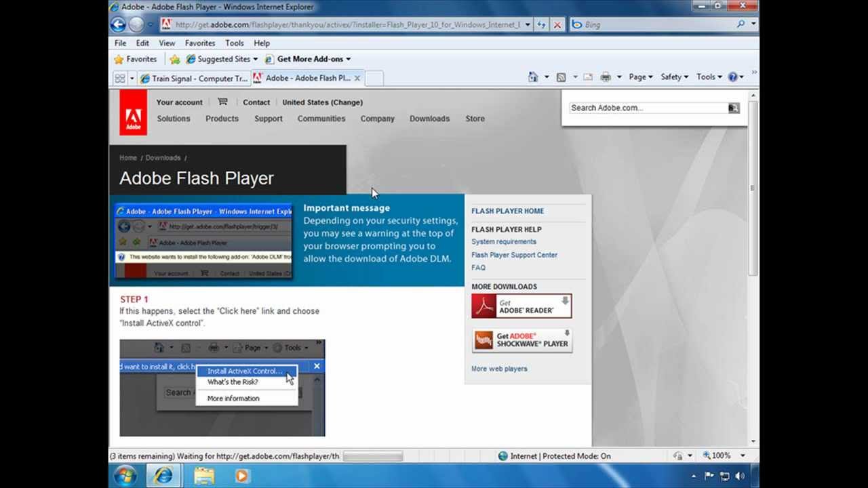Expand the address bar autocomplete dropdown

[528, 24]
